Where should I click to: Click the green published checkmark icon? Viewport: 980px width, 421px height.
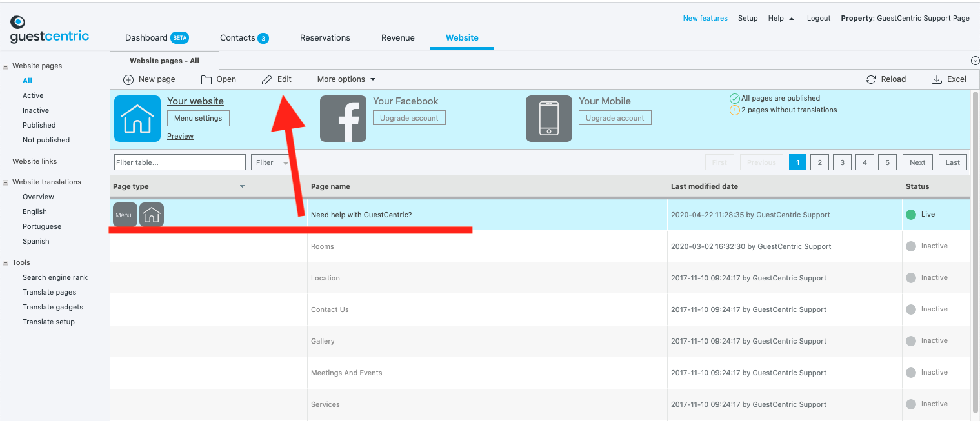(x=735, y=99)
